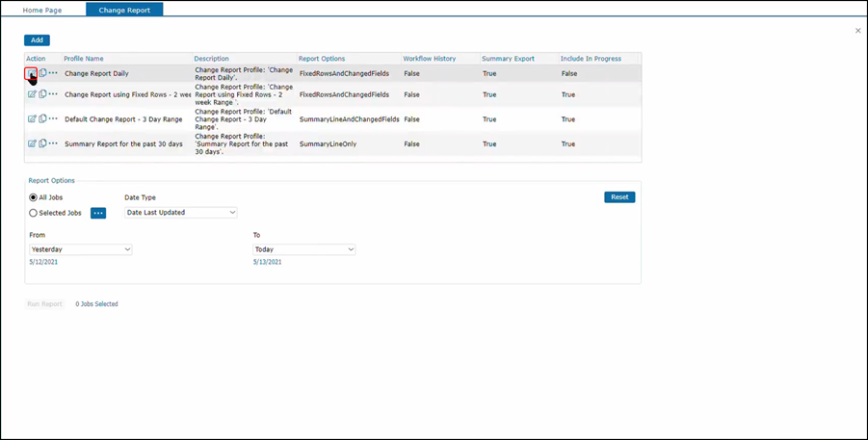The width and height of the screenshot is (868, 440).
Task: Expand the From date dropdown showing Yesterday
Action: click(81, 249)
